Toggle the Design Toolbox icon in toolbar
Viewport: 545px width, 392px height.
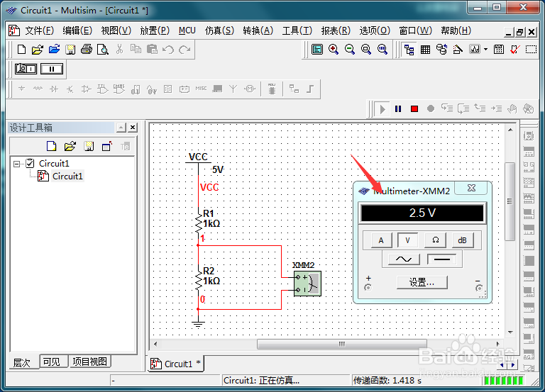(x=409, y=50)
